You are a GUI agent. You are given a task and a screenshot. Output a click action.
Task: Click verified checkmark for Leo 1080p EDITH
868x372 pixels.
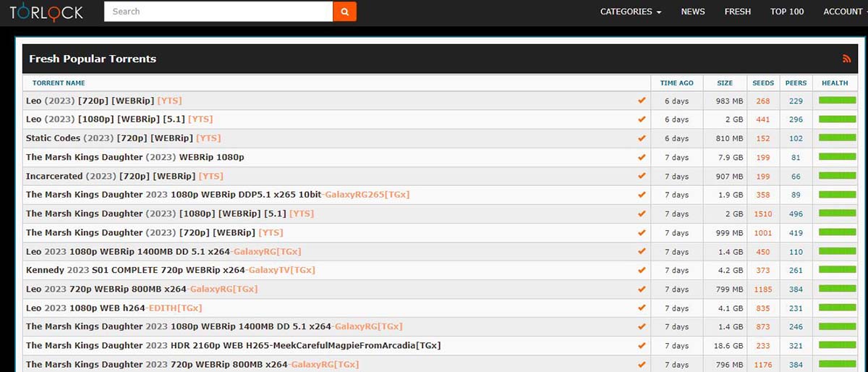[642, 308]
